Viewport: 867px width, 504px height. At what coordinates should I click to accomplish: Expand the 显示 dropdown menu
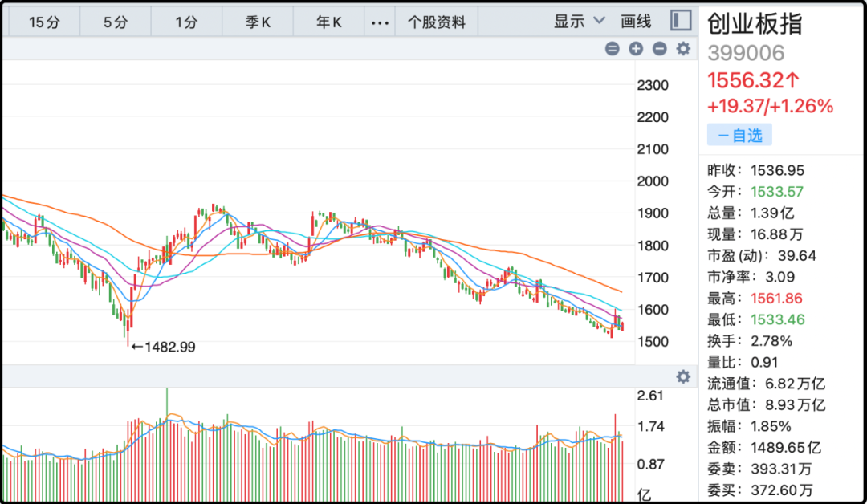pyautogui.click(x=579, y=22)
